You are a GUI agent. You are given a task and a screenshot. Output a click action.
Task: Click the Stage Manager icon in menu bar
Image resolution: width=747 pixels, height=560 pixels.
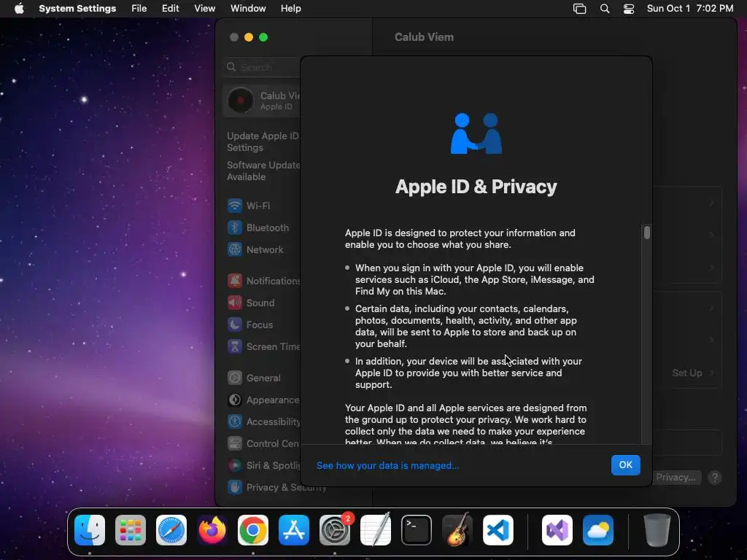[x=579, y=9]
